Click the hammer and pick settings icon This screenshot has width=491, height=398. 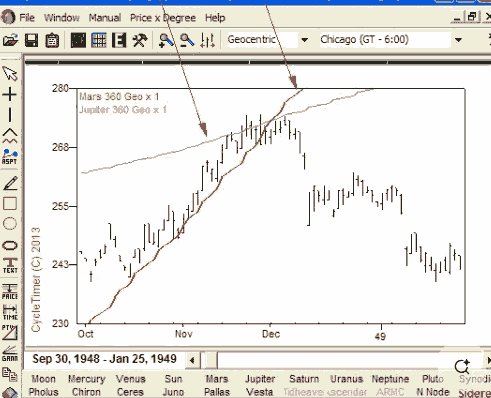tap(140, 40)
